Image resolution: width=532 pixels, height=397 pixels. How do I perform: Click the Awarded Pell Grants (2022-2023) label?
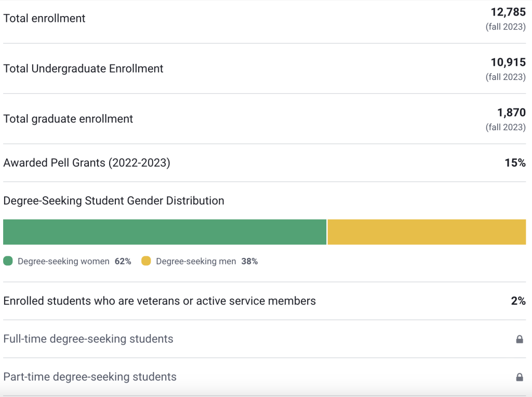point(85,162)
